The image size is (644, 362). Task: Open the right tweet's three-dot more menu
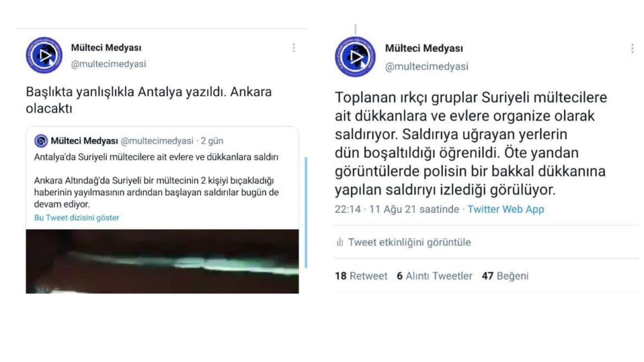pos(632,49)
